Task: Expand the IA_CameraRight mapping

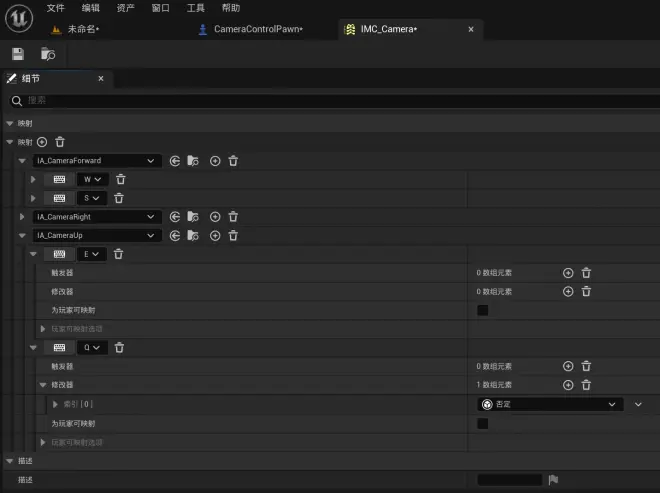Action: pos(22,217)
